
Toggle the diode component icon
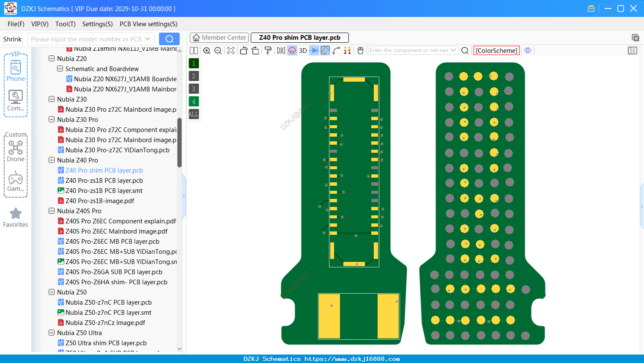pyautogui.click(x=314, y=50)
